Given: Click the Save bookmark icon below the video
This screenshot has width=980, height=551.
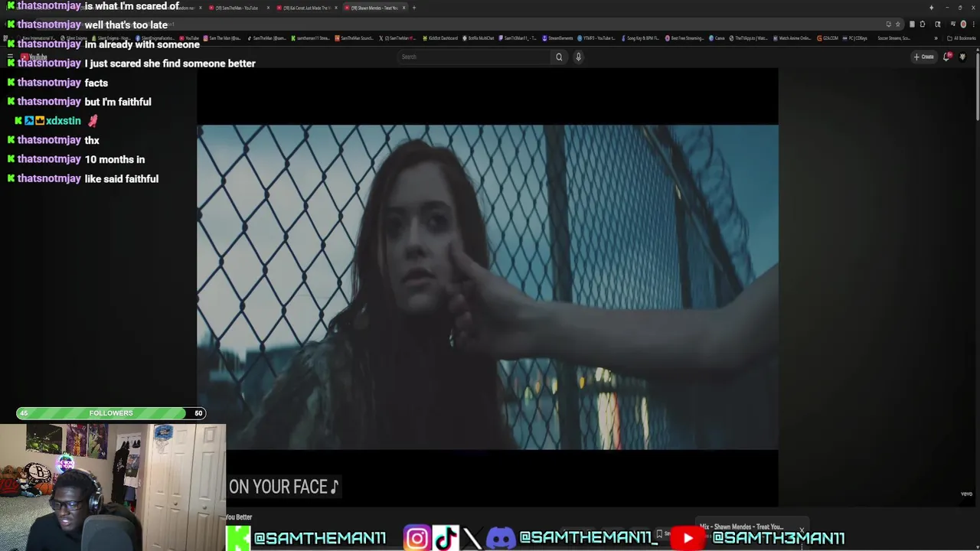Looking at the screenshot, I should (659, 533).
